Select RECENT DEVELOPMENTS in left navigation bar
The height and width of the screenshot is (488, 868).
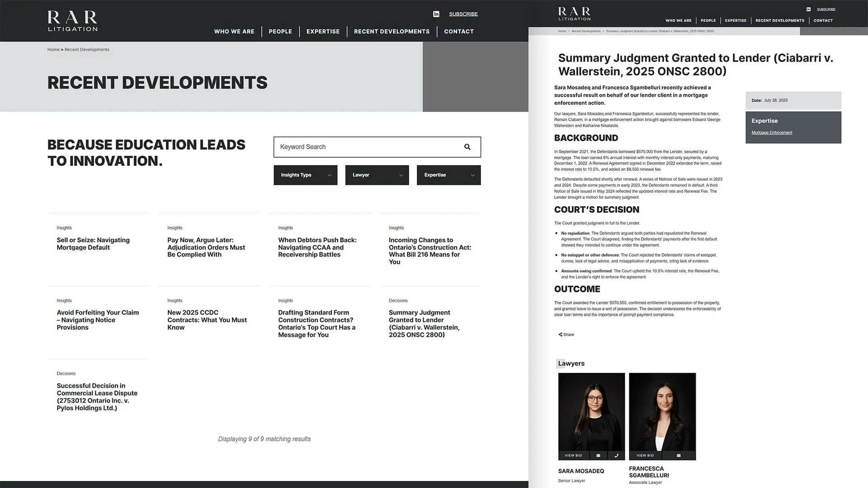[x=392, y=32]
